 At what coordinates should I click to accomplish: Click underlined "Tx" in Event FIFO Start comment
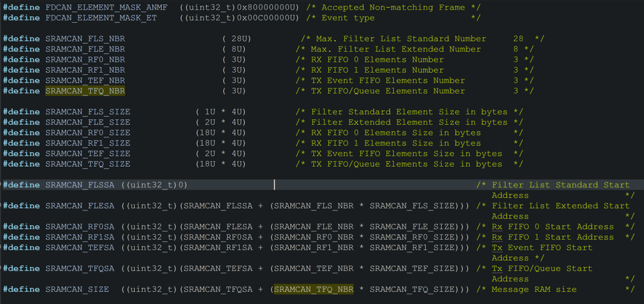497,247
